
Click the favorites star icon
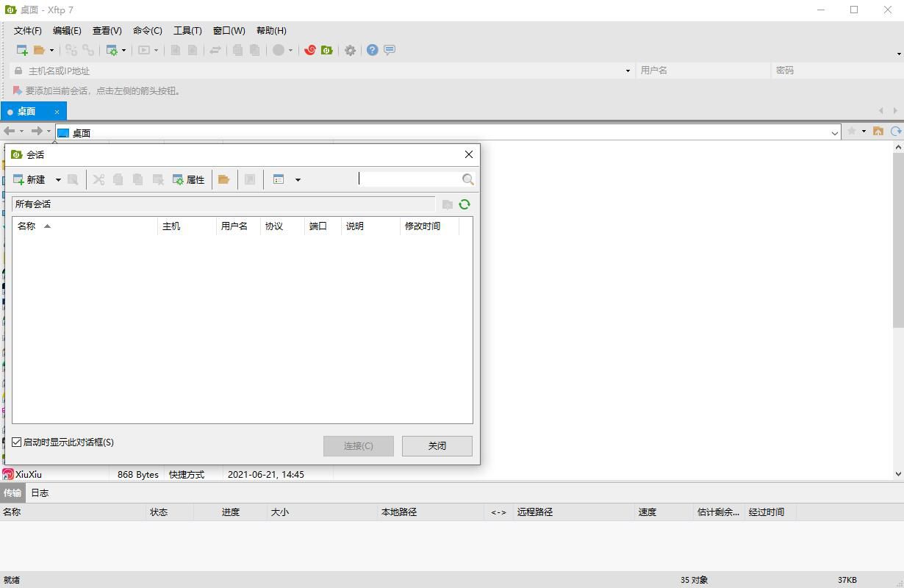[852, 131]
